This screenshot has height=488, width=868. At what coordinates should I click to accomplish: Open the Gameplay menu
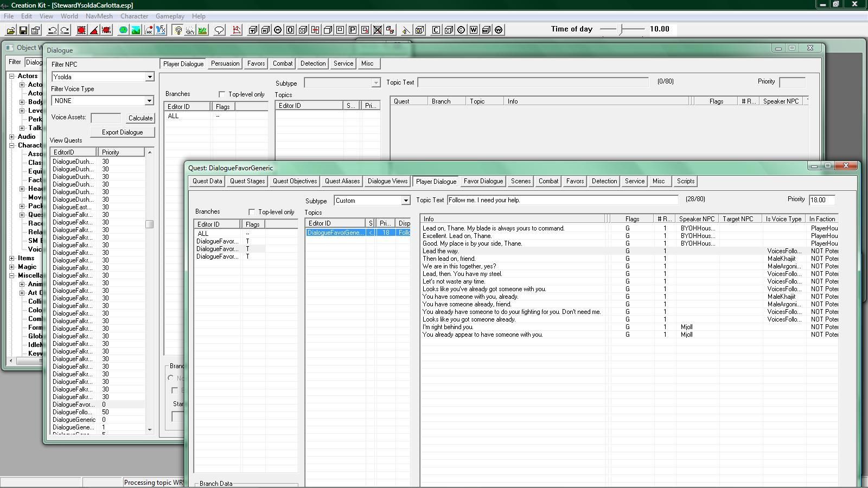[170, 16]
